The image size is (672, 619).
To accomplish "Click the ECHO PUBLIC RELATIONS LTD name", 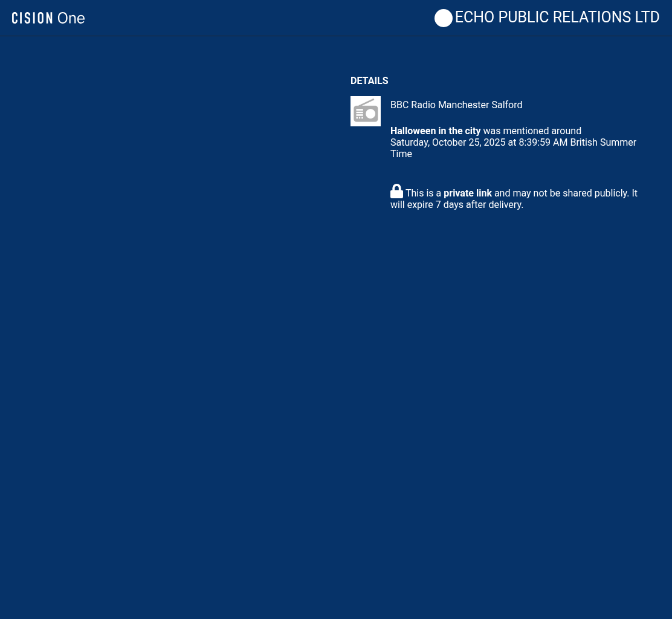I will point(557,17).
